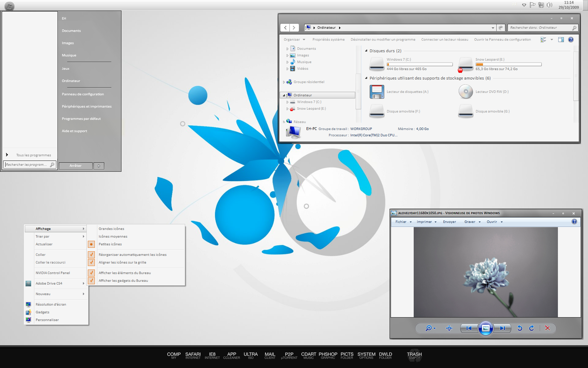Collapse the Ordinateur tree node
This screenshot has width=588, height=368.
284,95
